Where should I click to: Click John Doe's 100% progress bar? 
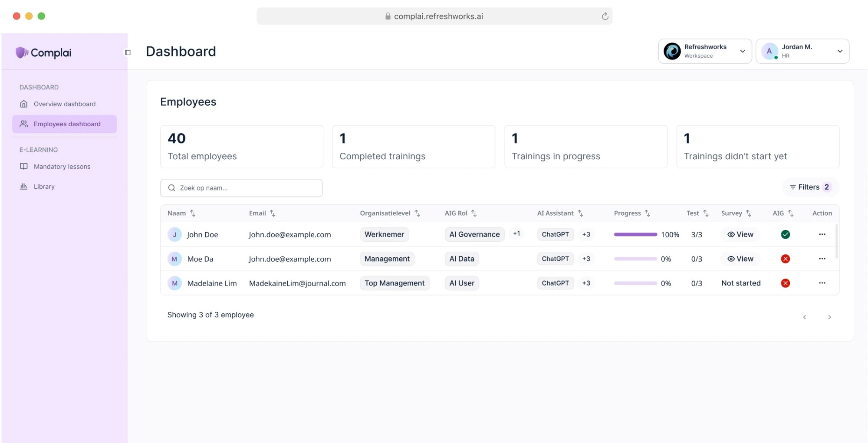pyautogui.click(x=635, y=234)
